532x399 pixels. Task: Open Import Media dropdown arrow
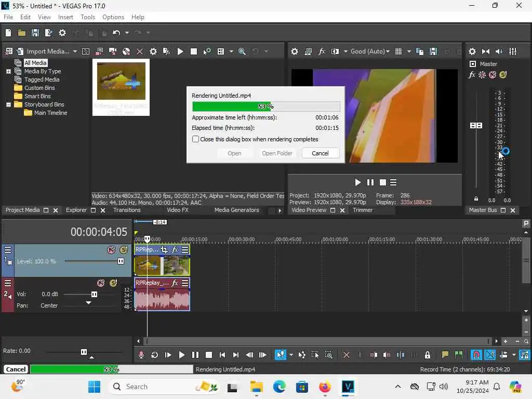point(75,51)
